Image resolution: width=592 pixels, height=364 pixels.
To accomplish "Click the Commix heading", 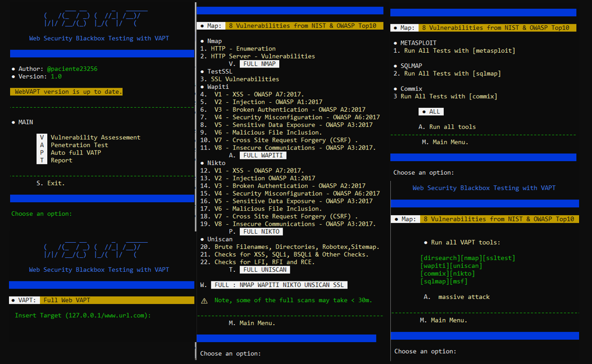I will tap(411, 89).
